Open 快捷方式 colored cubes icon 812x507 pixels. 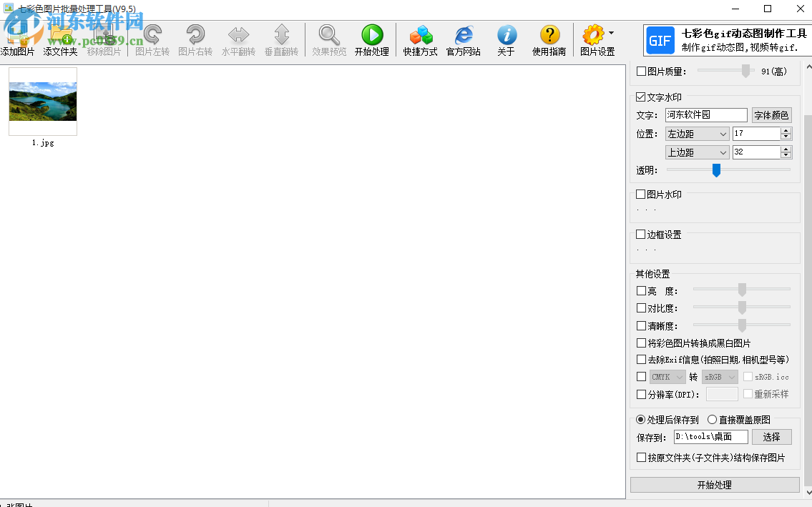coord(420,35)
